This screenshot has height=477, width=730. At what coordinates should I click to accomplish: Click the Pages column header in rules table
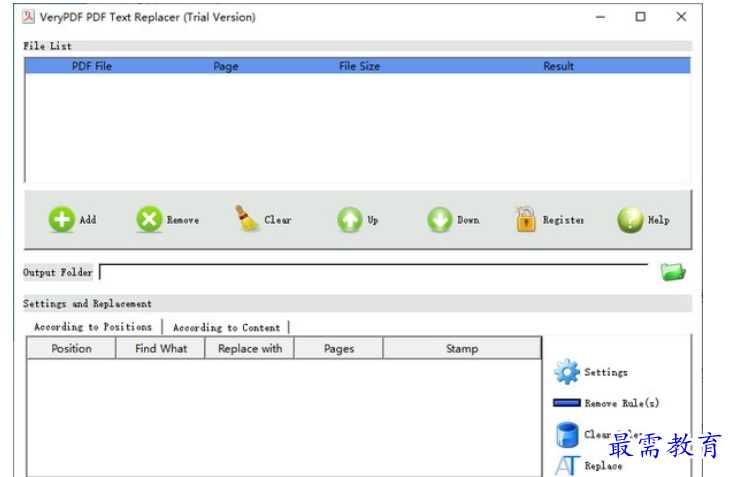(x=339, y=349)
